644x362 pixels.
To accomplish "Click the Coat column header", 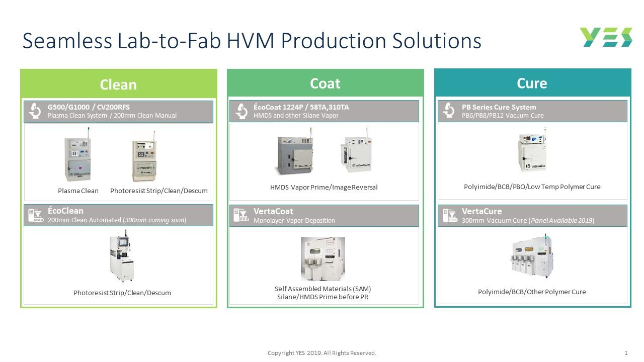I will pos(326,83).
